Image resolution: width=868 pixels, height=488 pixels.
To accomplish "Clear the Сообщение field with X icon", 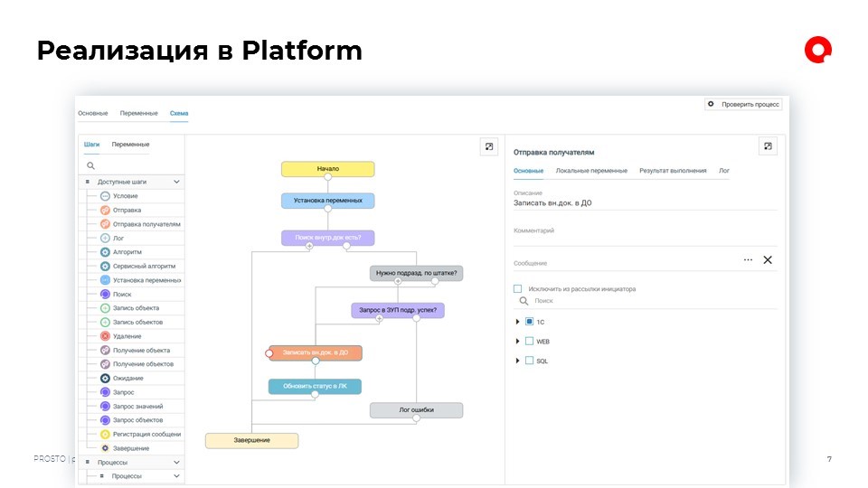I will (x=768, y=260).
